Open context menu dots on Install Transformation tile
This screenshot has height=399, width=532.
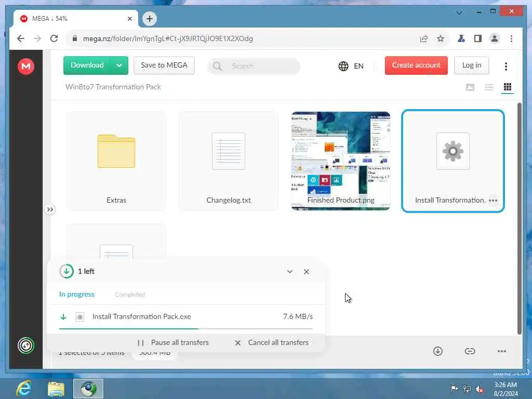pyautogui.click(x=493, y=201)
